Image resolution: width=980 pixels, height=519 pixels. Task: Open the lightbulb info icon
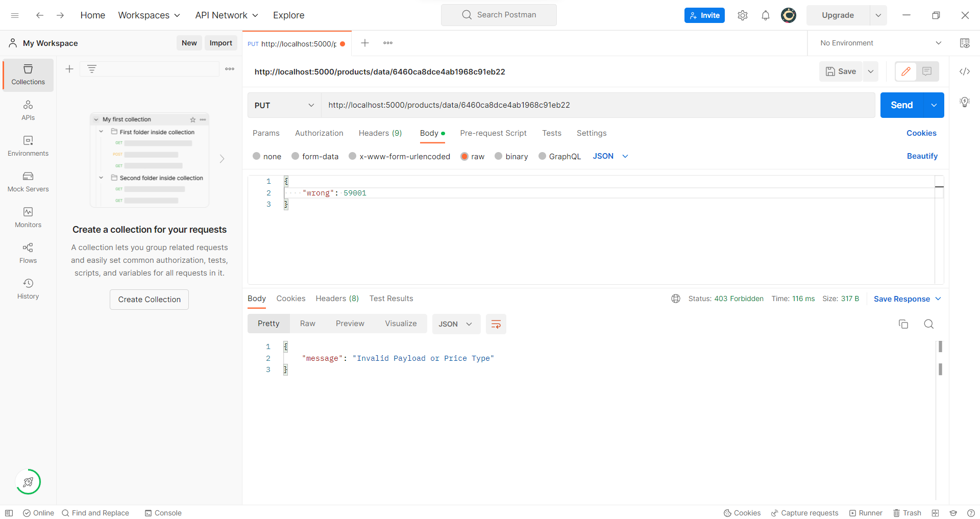coord(965,102)
